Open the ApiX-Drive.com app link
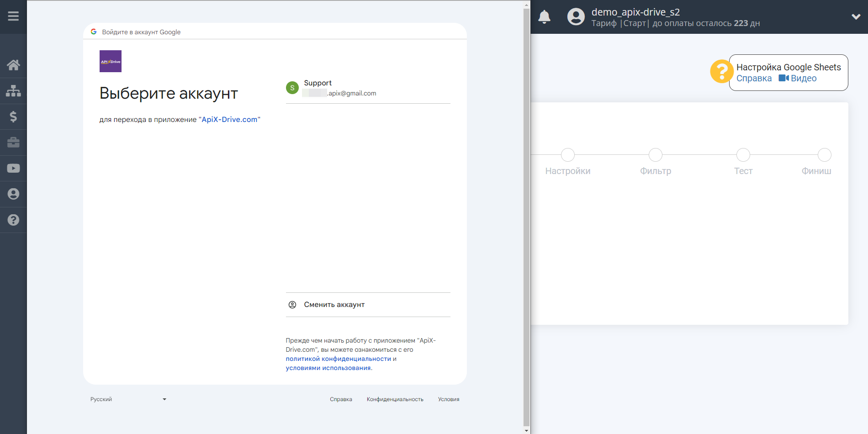This screenshot has height=434, width=868. [230, 119]
